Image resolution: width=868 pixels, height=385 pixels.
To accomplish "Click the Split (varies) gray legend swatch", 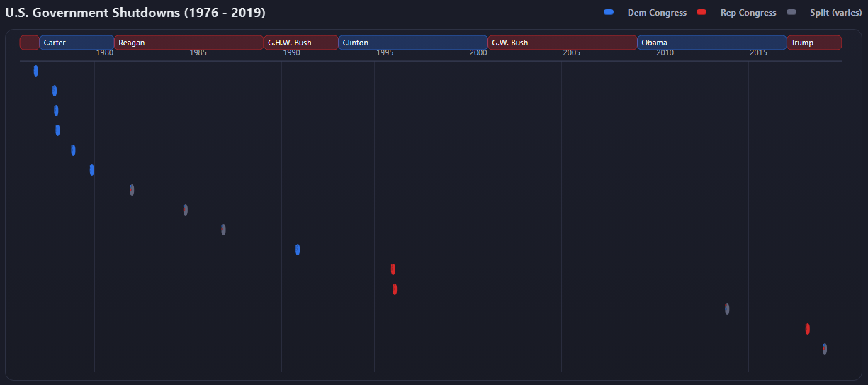I will click(x=791, y=13).
